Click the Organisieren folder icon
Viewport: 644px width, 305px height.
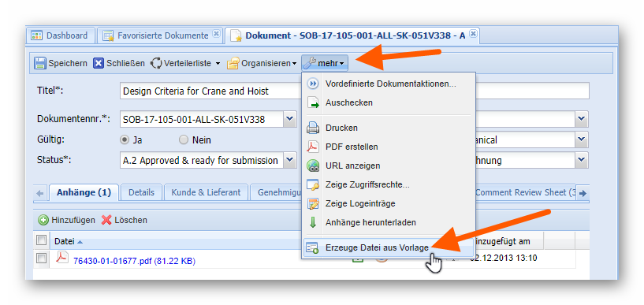pyautogui.click(x=233, y=63)
